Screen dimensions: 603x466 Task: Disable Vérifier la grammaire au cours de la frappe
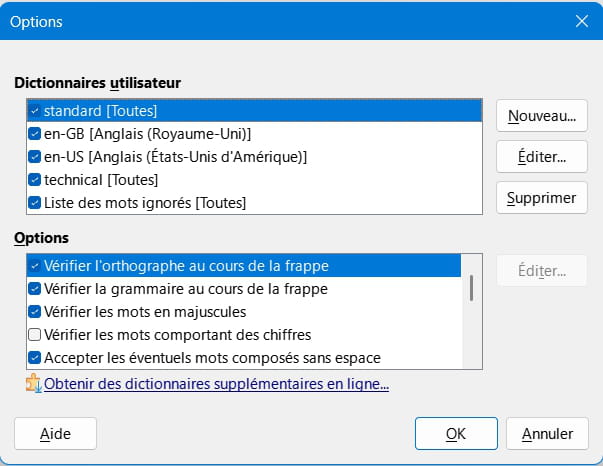35,289
